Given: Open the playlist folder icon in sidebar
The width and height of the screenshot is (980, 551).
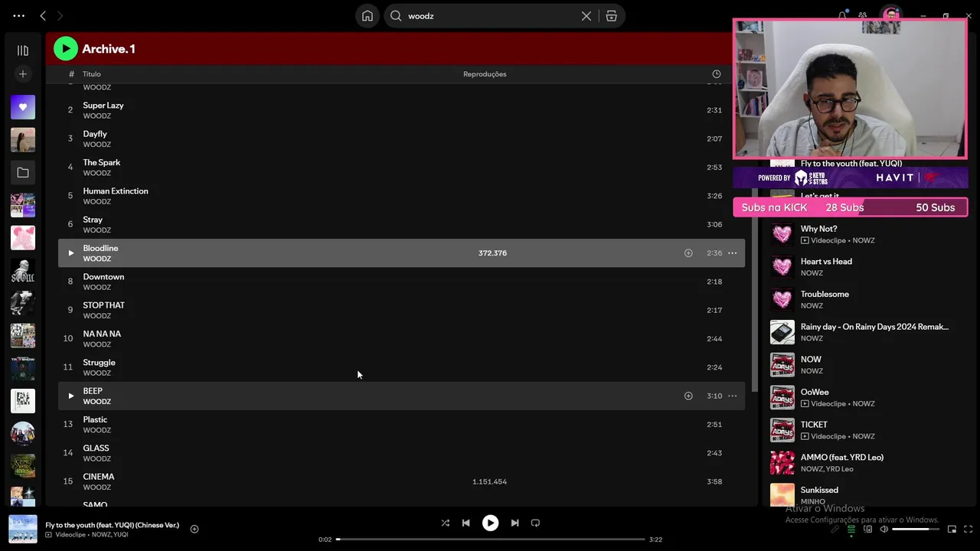Looking at the screenshot, I should tap(23, 173).
